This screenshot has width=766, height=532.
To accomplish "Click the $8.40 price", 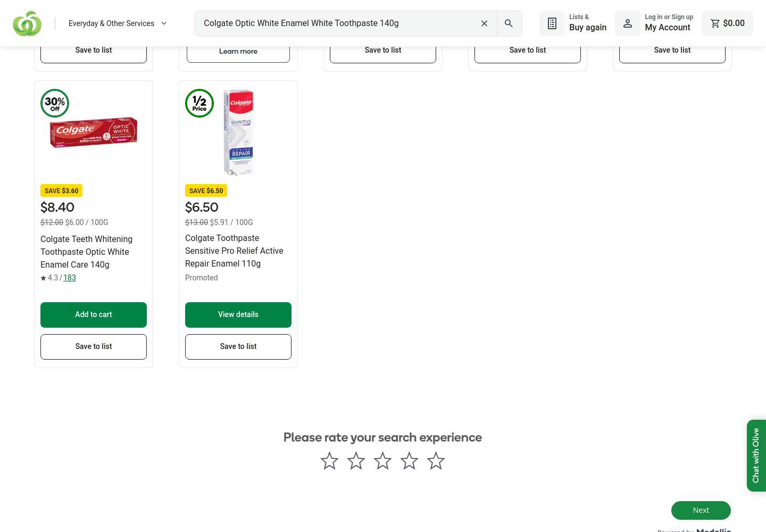I will click(x=57, y=207).
